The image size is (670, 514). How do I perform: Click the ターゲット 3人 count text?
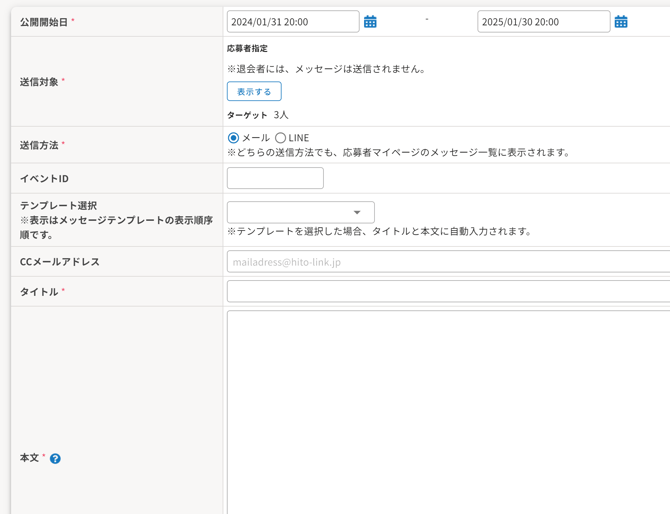pyautogui.click(x=258, y=115)
